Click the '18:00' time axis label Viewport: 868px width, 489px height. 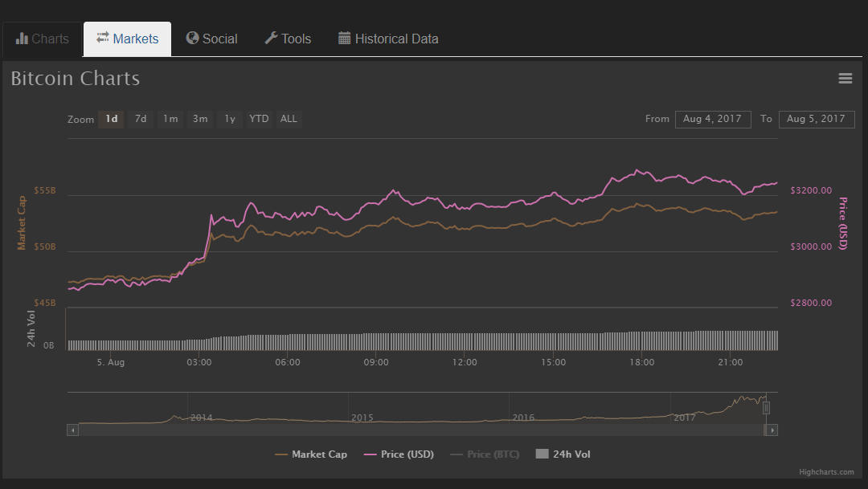(641, 362)
